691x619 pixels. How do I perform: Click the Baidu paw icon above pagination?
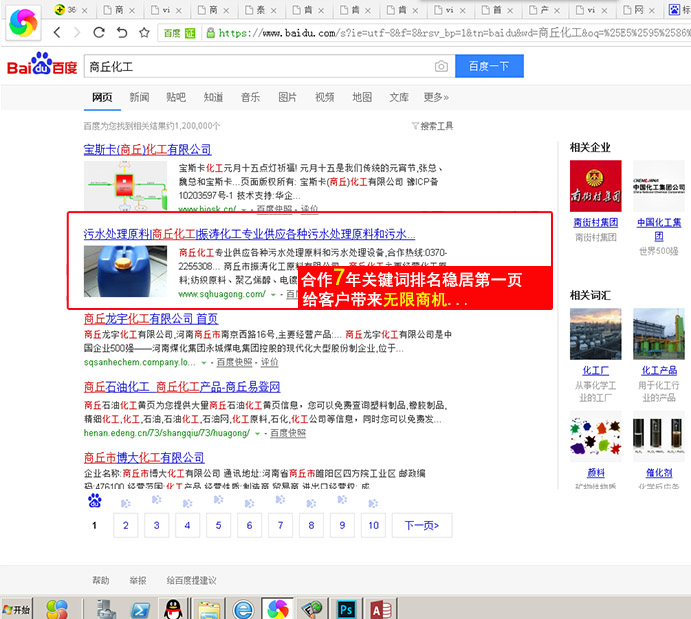[x=94, y=501]
